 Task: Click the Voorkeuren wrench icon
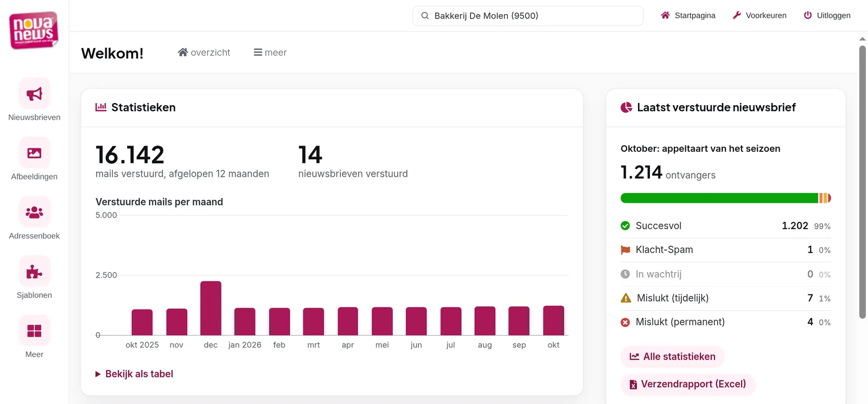click(x=737, y=15)
